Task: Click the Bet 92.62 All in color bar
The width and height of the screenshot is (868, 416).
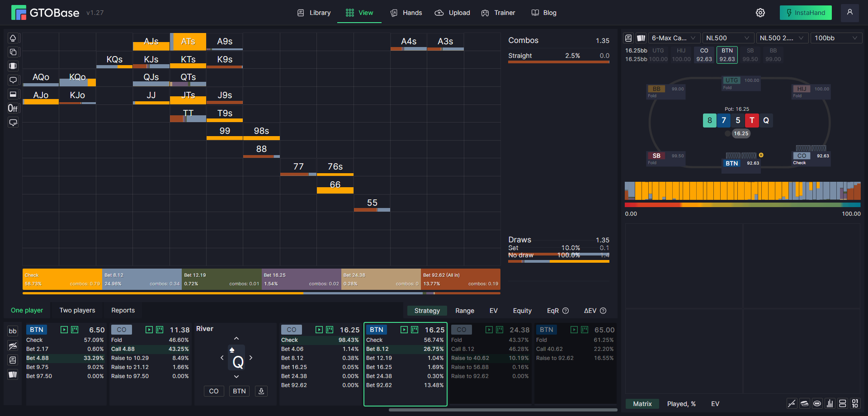Action: point(461,279)
